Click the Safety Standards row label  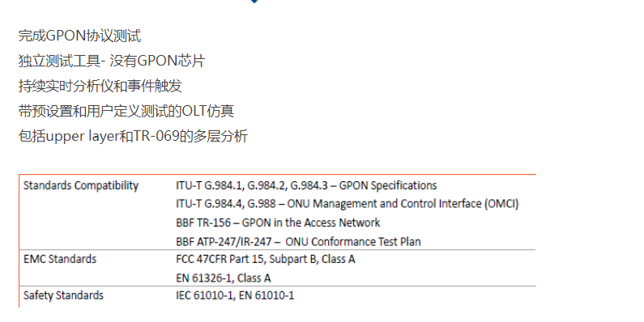coord(63,295)
